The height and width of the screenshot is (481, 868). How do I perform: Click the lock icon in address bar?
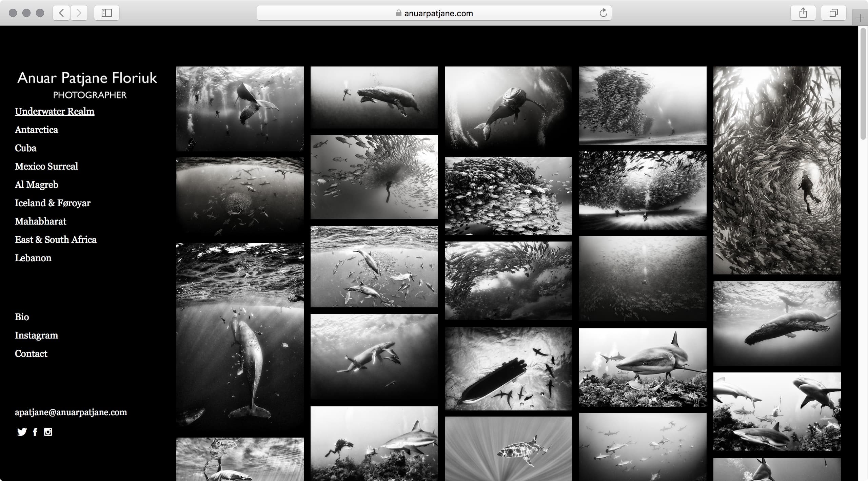pyautogui.click(x=399, y=13)
